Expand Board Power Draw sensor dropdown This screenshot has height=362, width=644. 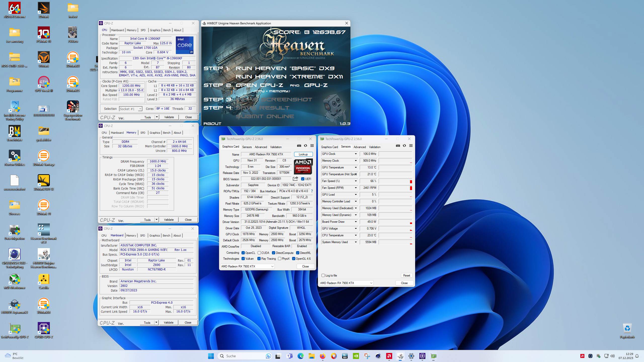pos(356,222)
